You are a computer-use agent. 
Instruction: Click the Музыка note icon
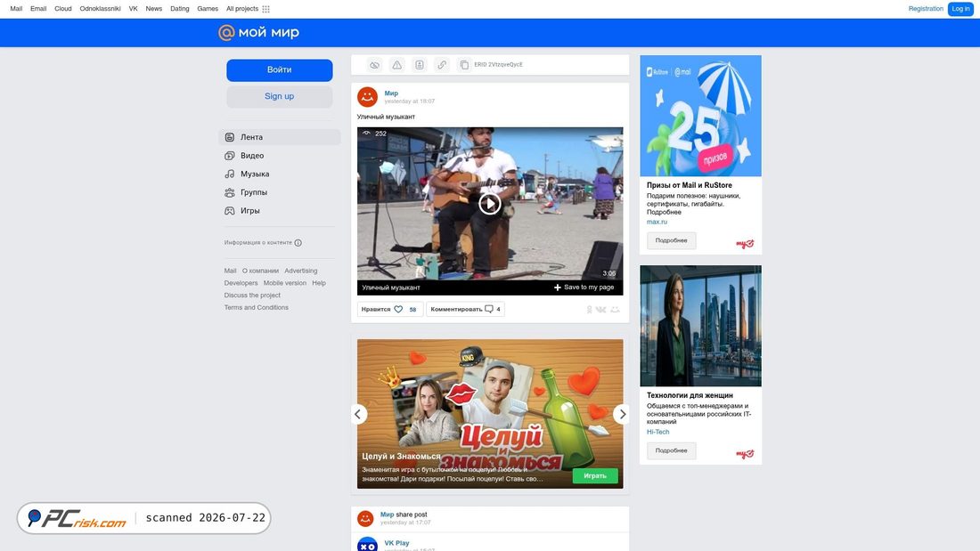click(x=229, y=174)
